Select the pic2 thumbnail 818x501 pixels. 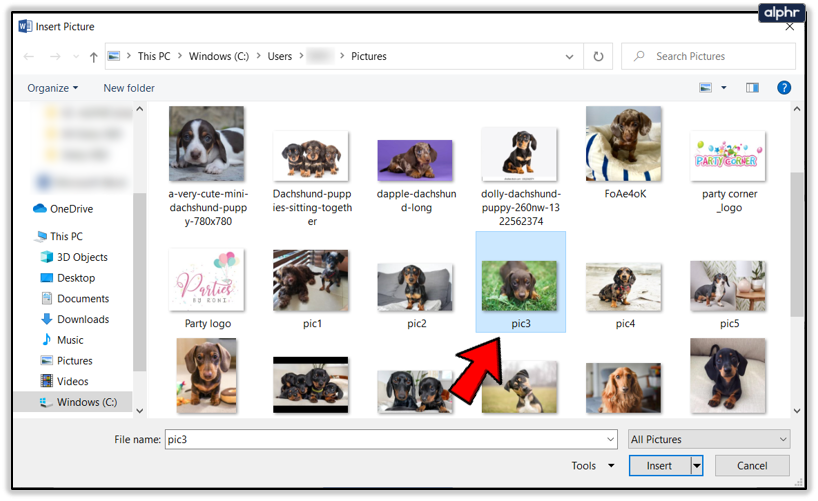point(415,287)
